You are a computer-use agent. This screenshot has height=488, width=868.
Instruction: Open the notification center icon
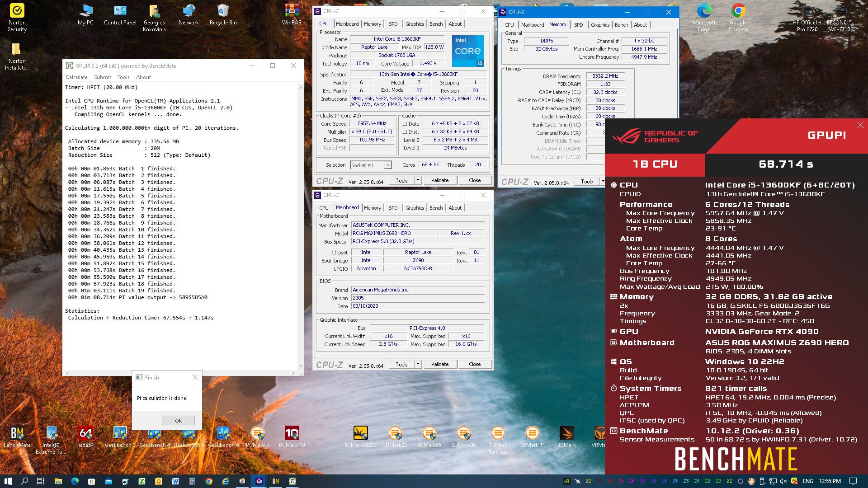click(x=853, y=481)
